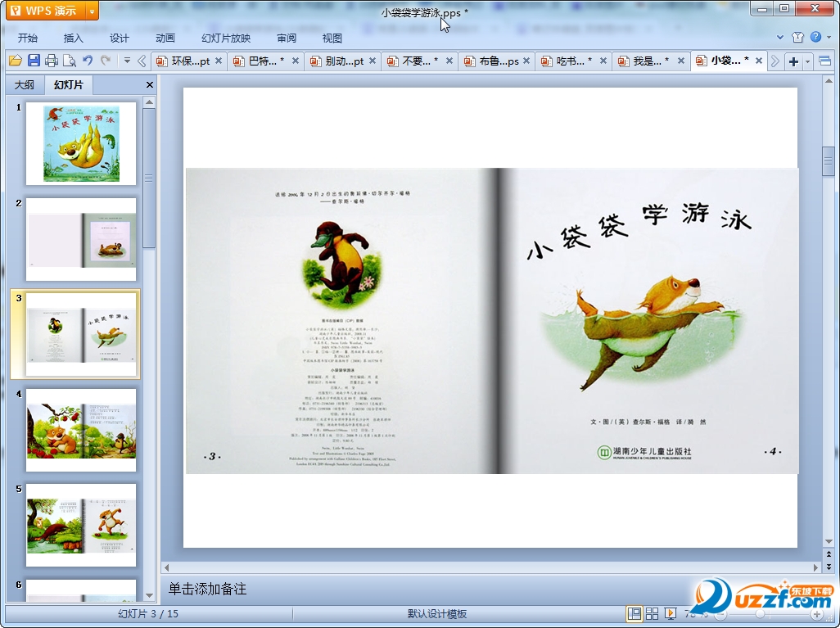Add a new document tab
The image size is (840, 628).
(793, 61)
